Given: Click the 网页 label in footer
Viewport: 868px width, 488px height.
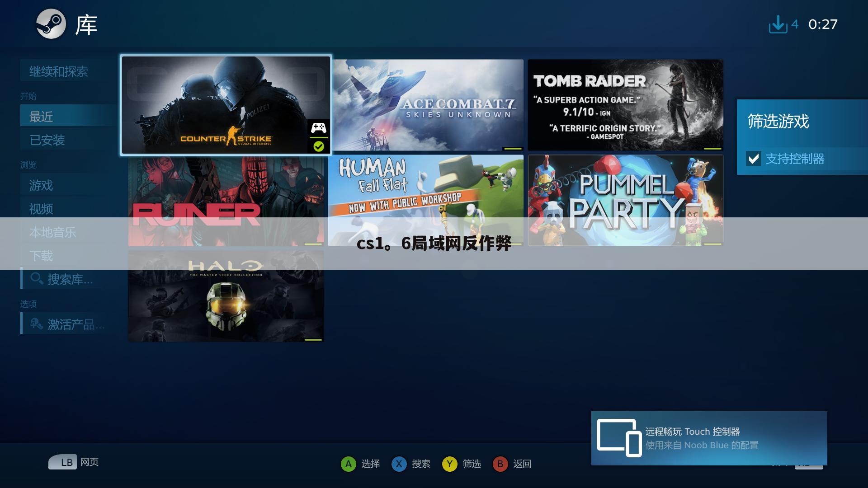Looking at the screenshot, I should point(90,462).
